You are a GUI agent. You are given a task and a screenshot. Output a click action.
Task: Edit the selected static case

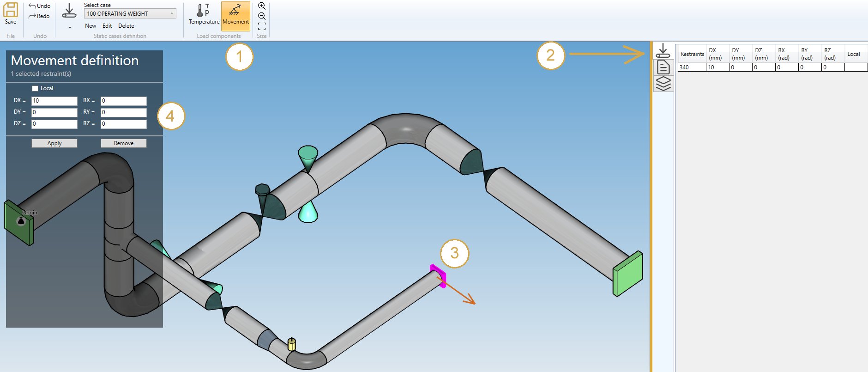click(107, 26)
